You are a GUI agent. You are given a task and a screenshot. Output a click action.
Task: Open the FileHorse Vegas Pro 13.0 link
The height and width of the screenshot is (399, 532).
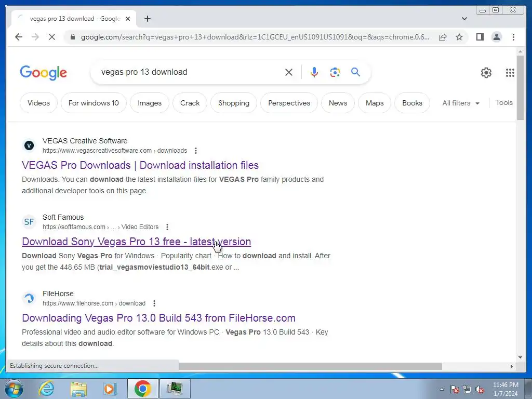(158, 318)
